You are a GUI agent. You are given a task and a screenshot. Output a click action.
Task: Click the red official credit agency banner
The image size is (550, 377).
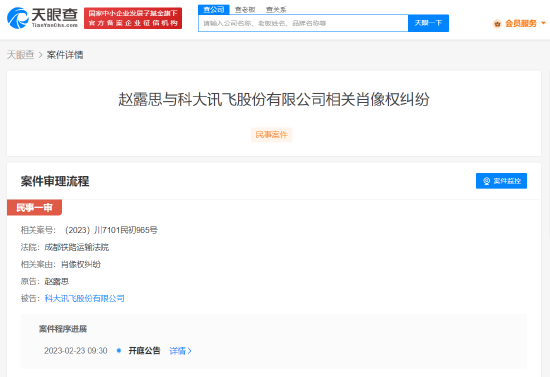pos(133,18)
